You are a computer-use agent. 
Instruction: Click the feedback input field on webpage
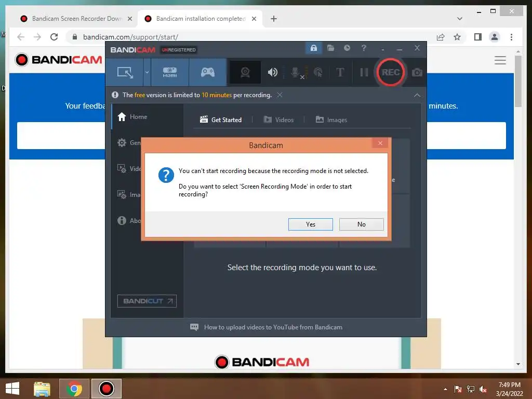[61, 136]
